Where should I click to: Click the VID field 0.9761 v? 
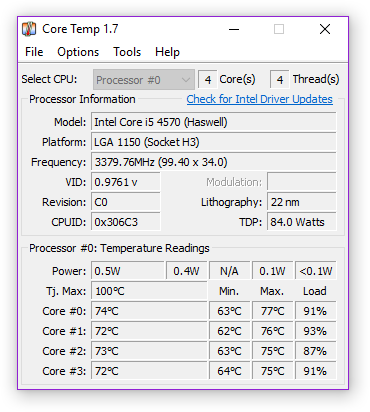[x=126, y=182]
